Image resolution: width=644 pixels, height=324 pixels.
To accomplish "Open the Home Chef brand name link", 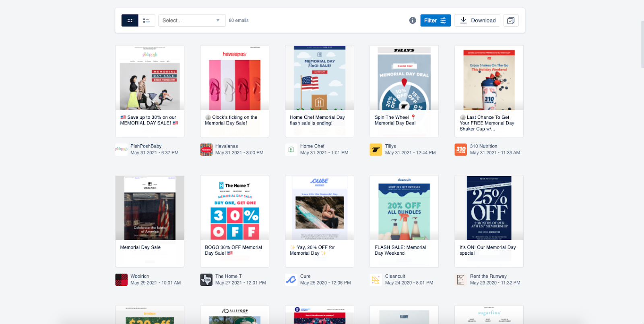I will coord(312,146).
